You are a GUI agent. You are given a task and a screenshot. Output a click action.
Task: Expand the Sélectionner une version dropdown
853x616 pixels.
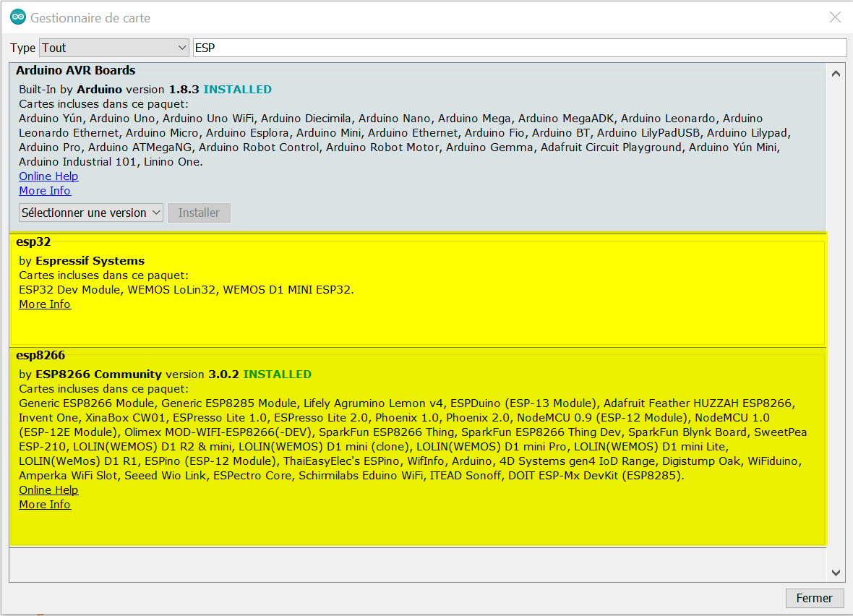[x=91, y=213]
